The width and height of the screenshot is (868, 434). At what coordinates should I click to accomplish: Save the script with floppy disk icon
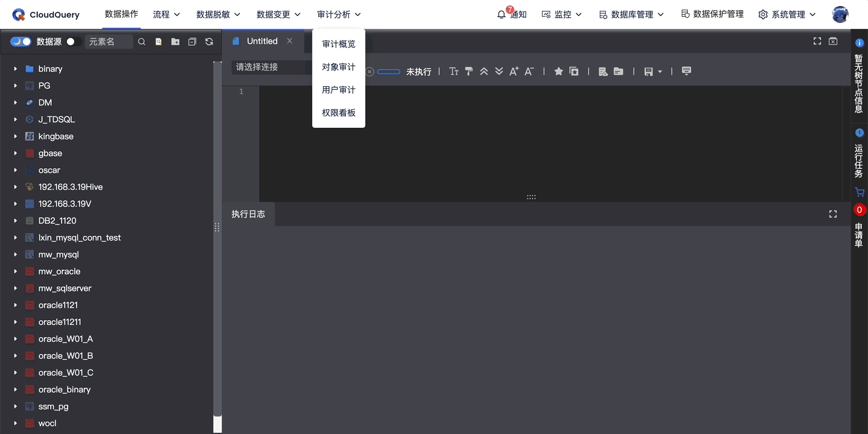[648, 71]
